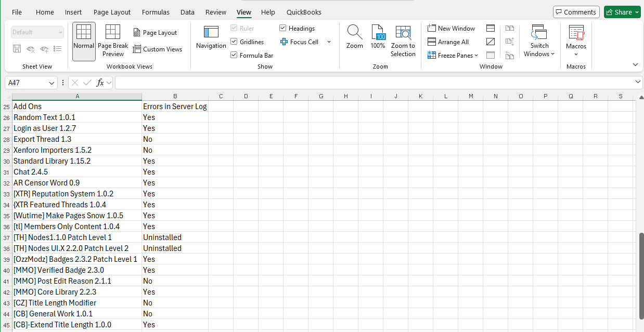Open the File tab
The height and width of the screenshot is (332, 644).
(x=17, y=12)
